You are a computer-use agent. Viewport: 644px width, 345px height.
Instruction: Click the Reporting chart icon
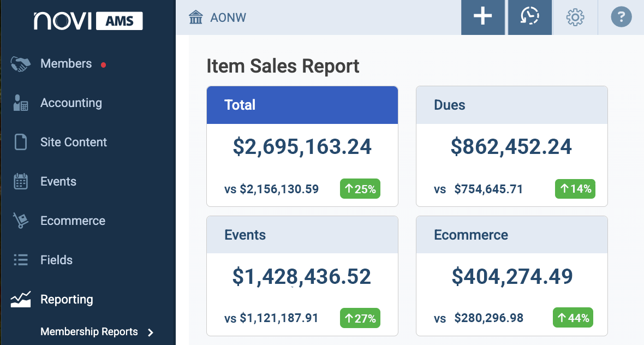pos(21,299)
